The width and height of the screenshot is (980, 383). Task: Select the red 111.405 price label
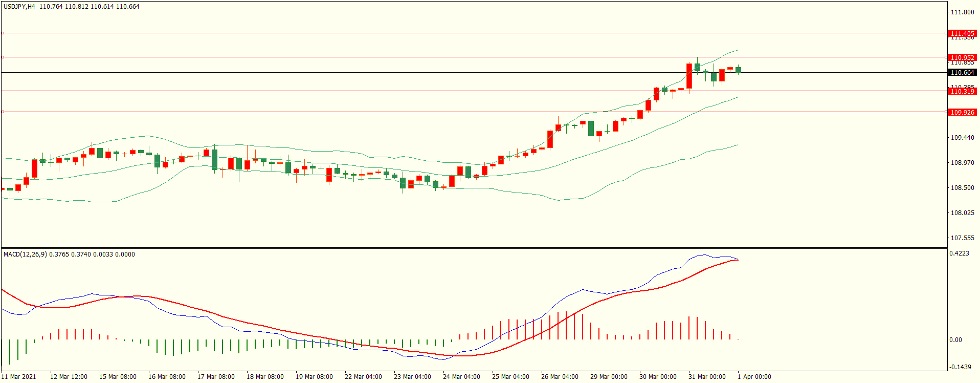pos(963,33)
